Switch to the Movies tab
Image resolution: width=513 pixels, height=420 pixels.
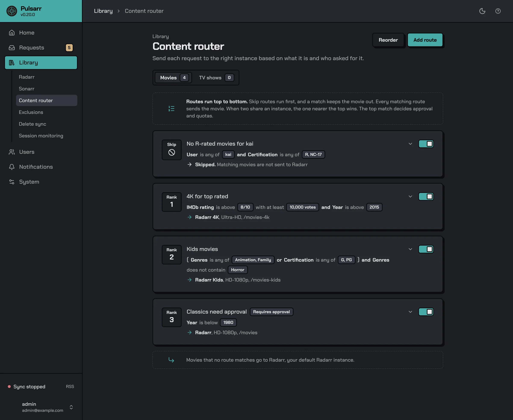coord(173,78)
